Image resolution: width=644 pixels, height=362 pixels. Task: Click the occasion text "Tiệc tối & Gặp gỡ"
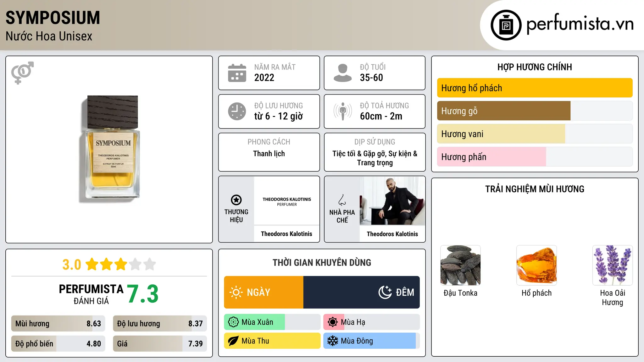coord(359,154)
